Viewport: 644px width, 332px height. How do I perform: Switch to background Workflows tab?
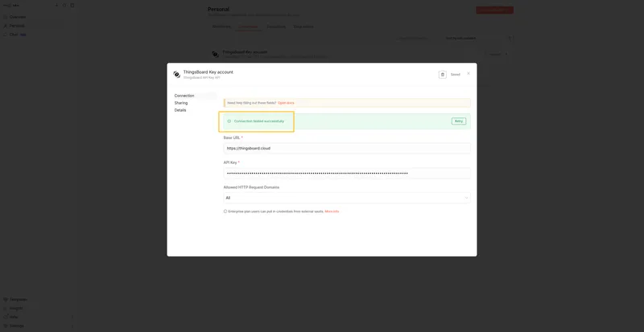coord(221,27)
